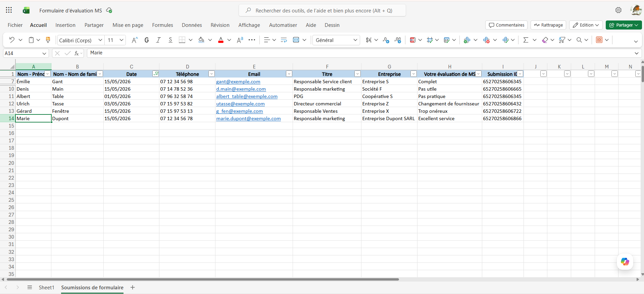Toggle italic formatting
This screenshot has width=644, height=294.
click(158, 40)
